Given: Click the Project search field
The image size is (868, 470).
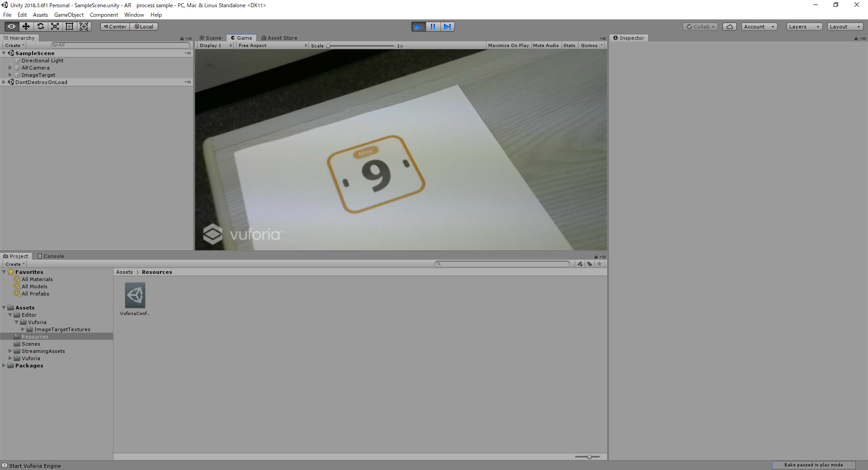Looking at the screenshot, I should click(502, 264).
